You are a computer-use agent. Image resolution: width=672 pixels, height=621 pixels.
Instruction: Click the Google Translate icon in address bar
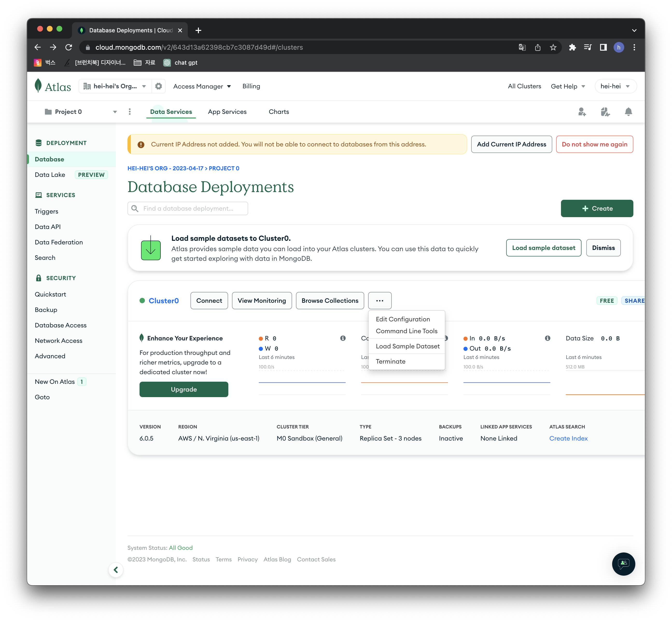[x=522, y=47]
